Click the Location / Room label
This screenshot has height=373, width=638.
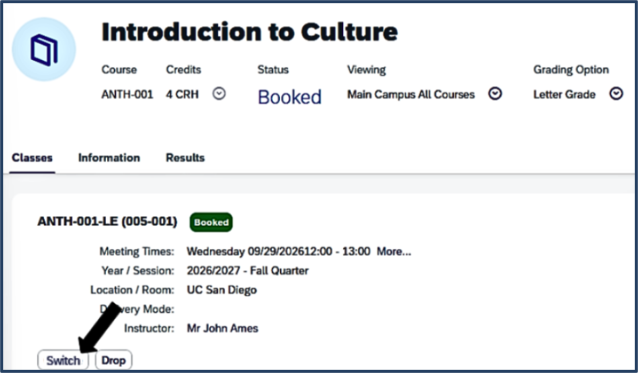click(x=132, y=290)
